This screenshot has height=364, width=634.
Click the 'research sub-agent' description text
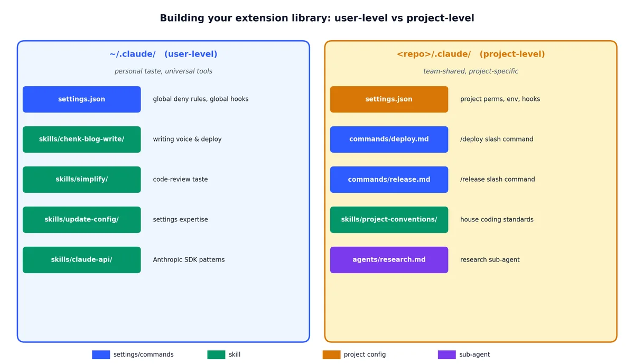[490, 260]
